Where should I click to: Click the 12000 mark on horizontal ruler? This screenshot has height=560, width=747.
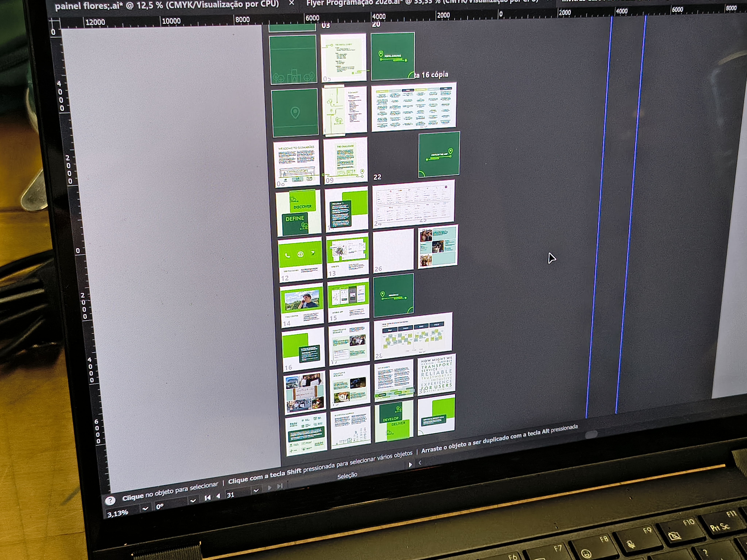point(95,22)
